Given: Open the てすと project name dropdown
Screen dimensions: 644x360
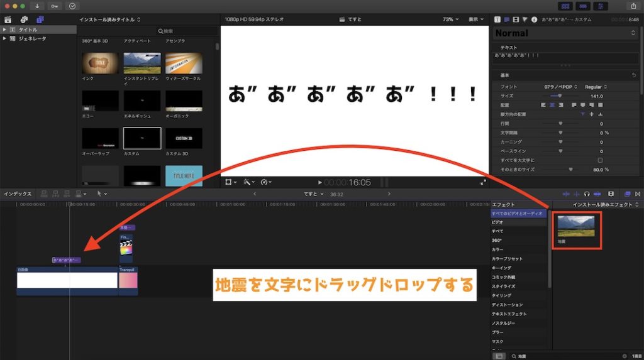Looking at the screenshot, I should (x=314, y=194).
